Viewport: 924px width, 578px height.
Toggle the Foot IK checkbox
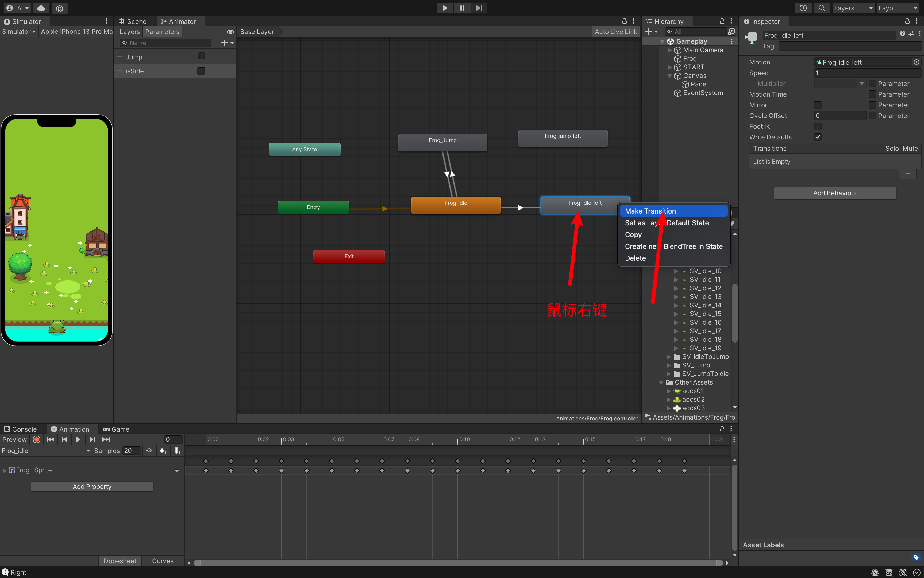click(818, 126)
